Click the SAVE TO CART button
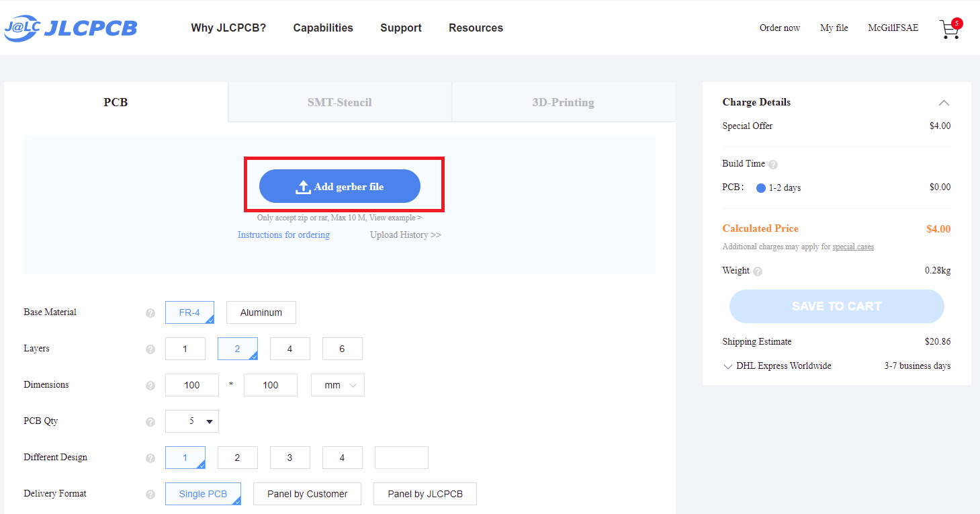This screenshot has height=514, width=980. click(x=837, y=306)
